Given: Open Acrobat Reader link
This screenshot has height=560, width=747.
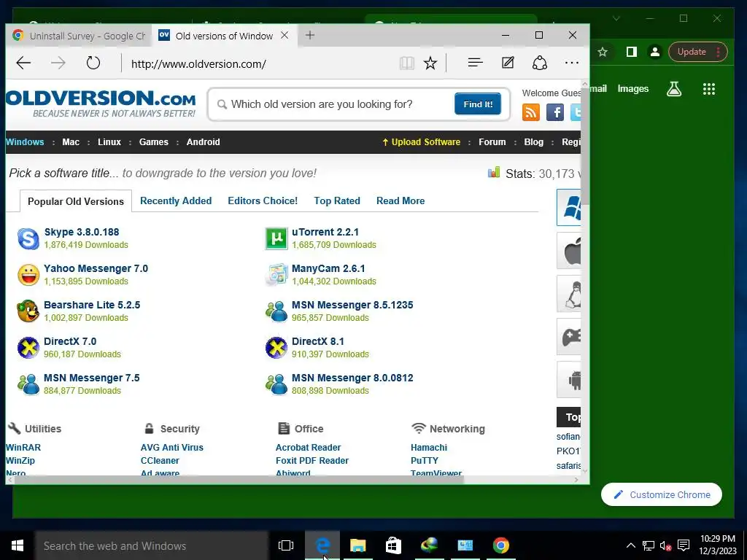Looking at the screenshot, I should pos(309,448).
